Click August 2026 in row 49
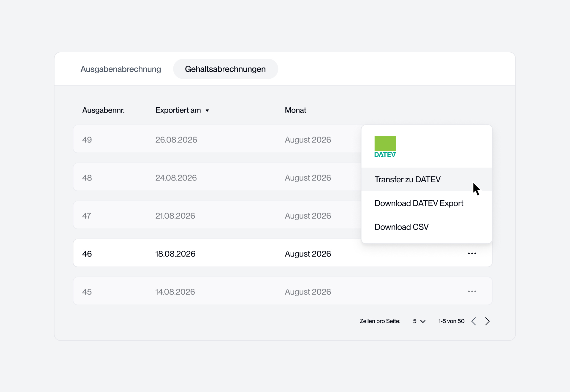The height and width of the screenshot is (392, 570). coord(308,140)
